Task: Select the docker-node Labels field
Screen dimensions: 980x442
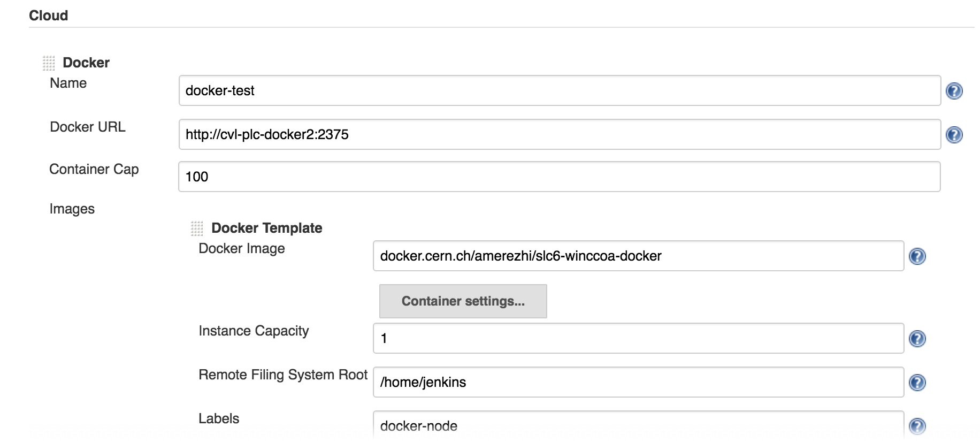Action: [x=637, y=425]
